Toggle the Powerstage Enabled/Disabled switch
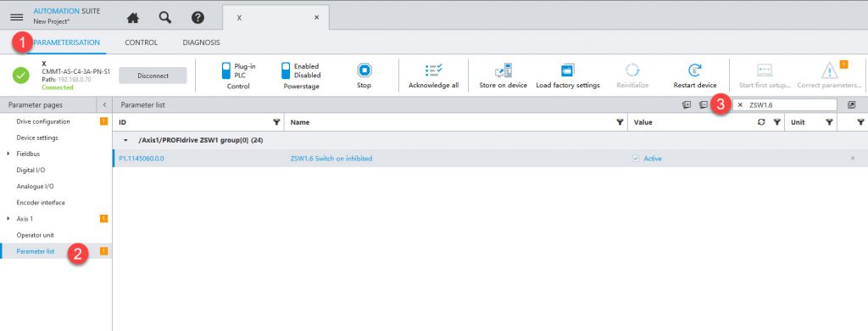This screenshot has height=331, width=868. (286, 70)
